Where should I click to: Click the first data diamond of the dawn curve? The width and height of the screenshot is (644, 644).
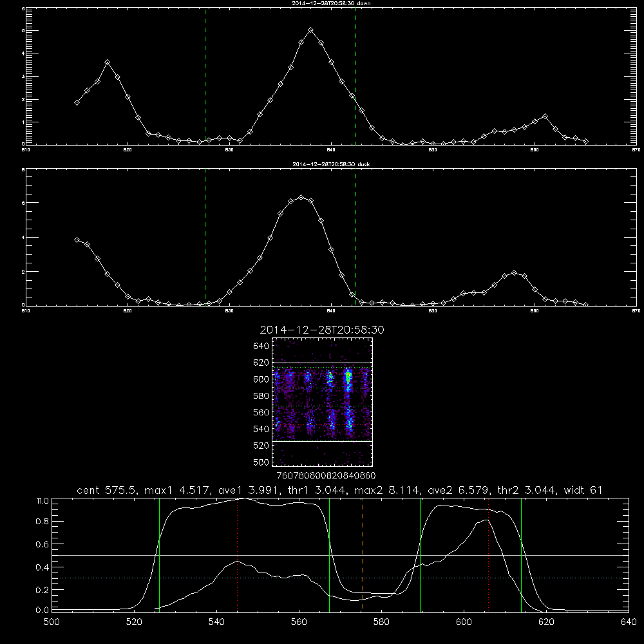point(77,102)
